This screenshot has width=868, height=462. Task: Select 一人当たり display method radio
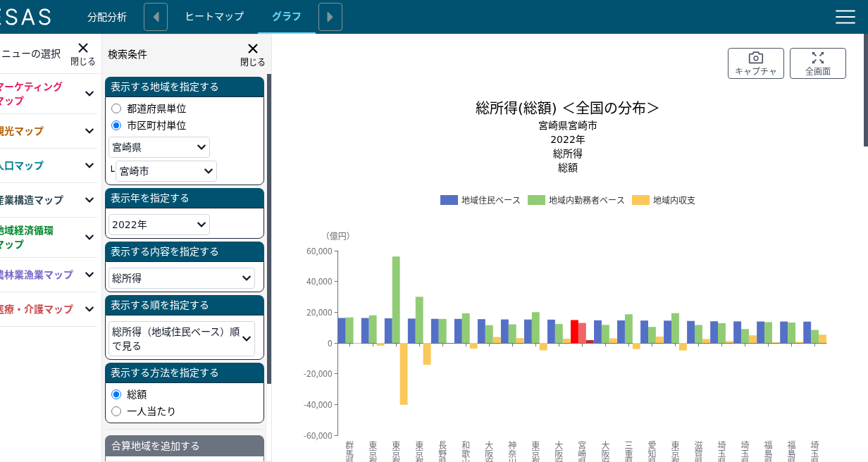click(116, 411)
